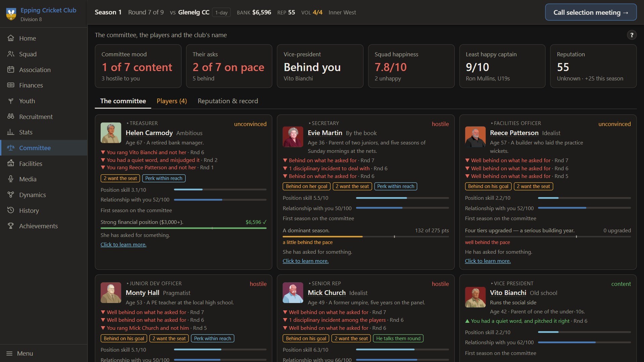Select the Association calendar icon

(11, 70)
